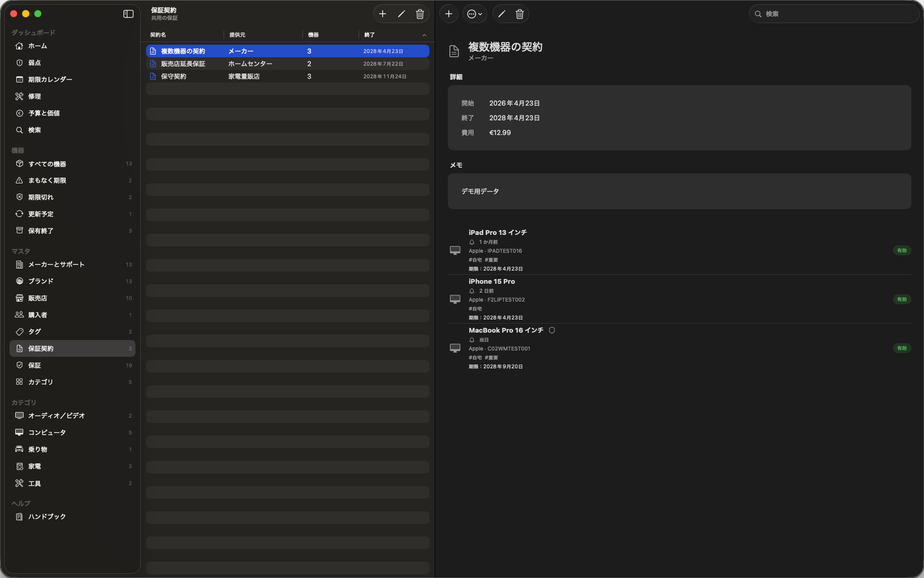Viewport: 924px width, 578px height.
Task: Open 期限カレンダー in the sidebar
Action: [x=72, y=80]
